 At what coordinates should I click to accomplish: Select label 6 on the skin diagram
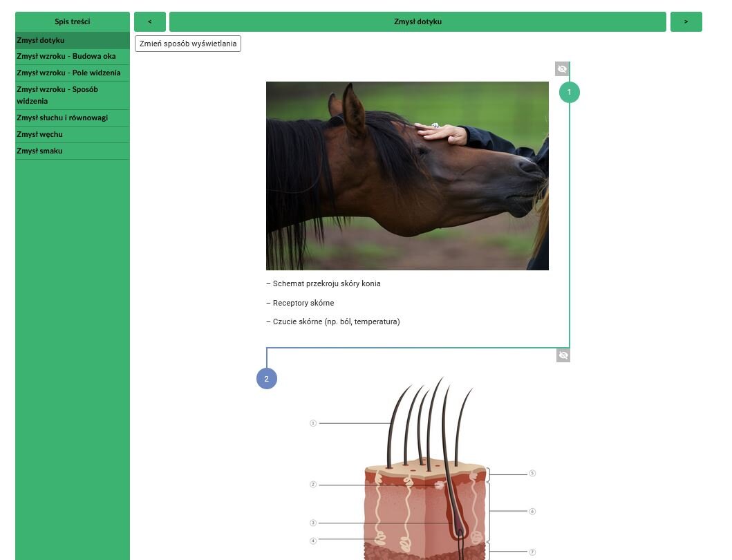[532, 512]
